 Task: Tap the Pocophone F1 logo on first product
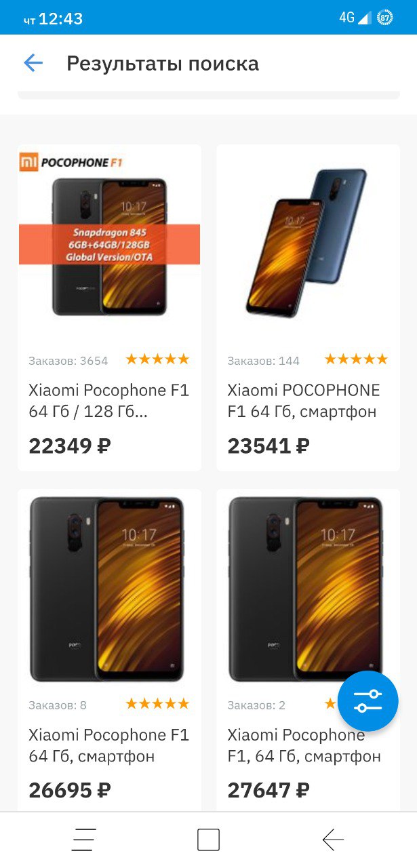[71, 162]
